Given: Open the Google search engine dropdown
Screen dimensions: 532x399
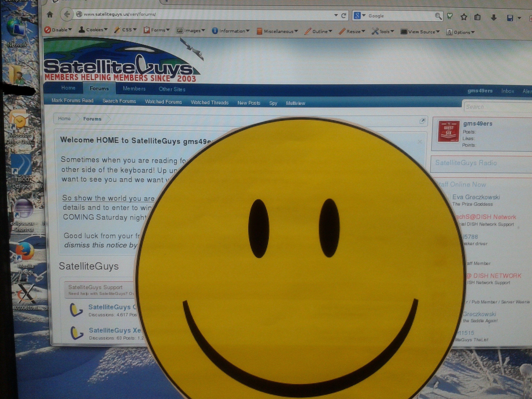Looking at the screenshot, I should (x=359, y=16).
